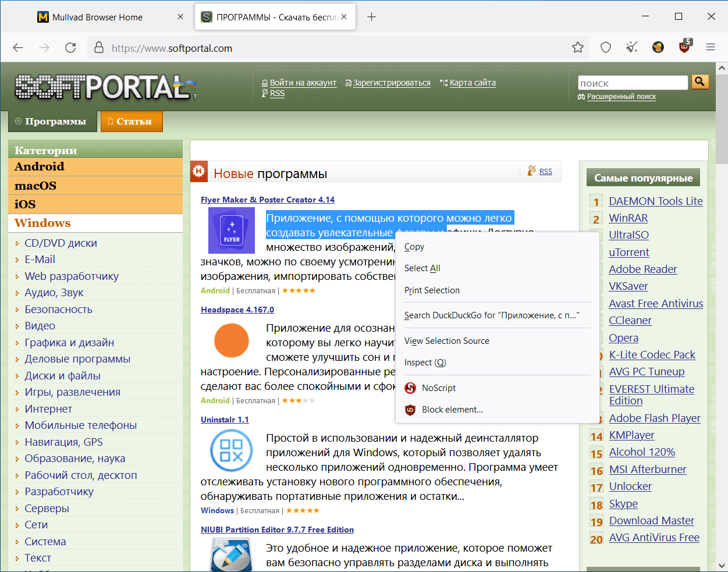
Task: Open the browser hamburger menu
Action: 711,48
